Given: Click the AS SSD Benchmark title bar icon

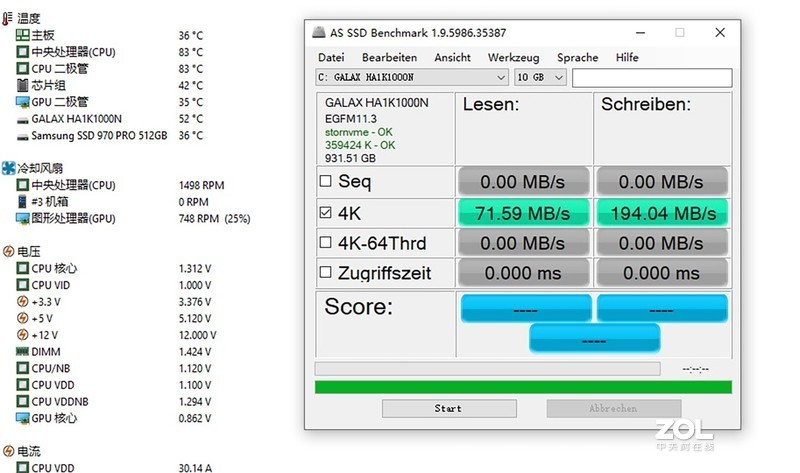Looking at the screenshot, I should (319, 33).
